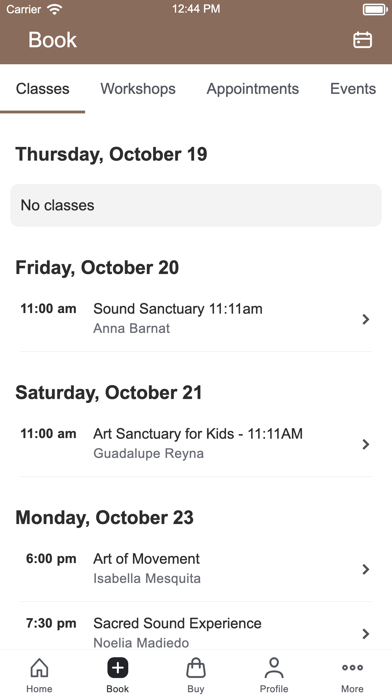392x696 pixels.
Task: Tap the Home icon in bottom bar
Action: click(39, 668)
